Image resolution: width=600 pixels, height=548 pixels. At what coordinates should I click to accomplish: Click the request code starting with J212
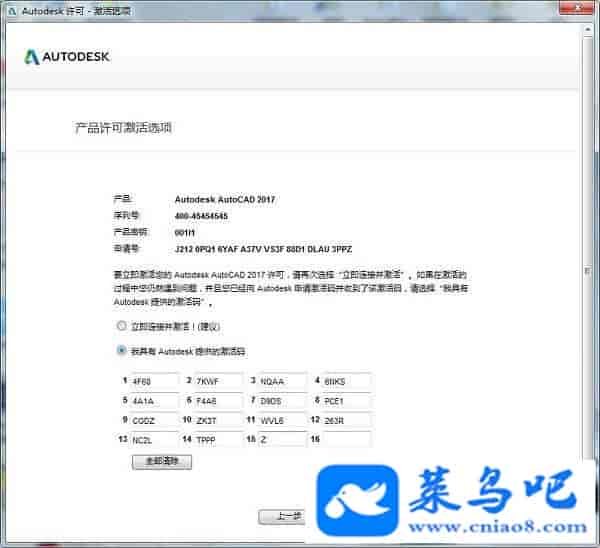coord(263,250)
